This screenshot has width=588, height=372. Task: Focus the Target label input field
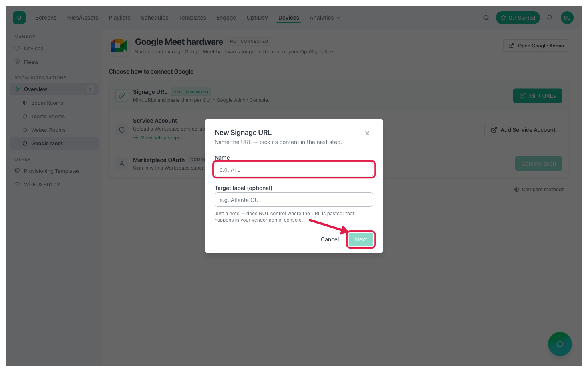click(x=294, y=200)
